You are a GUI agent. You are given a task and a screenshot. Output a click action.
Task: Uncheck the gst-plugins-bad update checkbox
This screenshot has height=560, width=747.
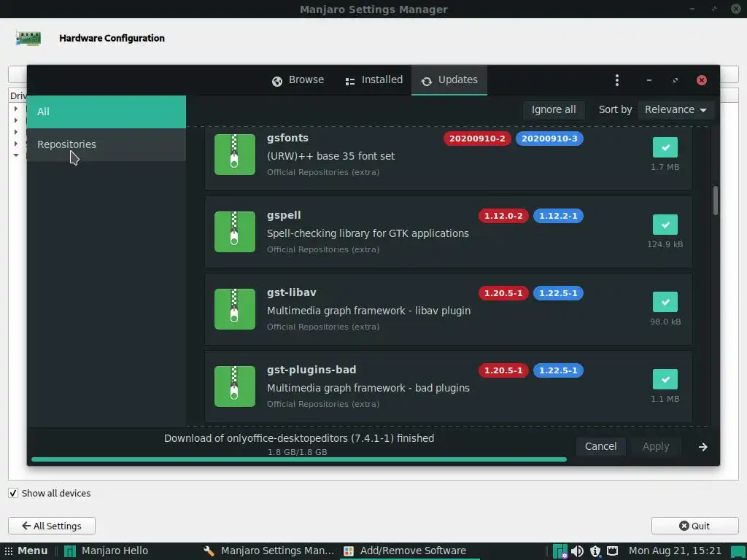click(665, 379)
